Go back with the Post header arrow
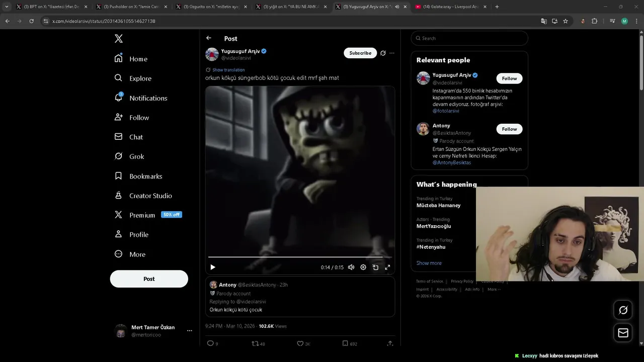Viewport: 644px width, 362px height. click(209, 38)
